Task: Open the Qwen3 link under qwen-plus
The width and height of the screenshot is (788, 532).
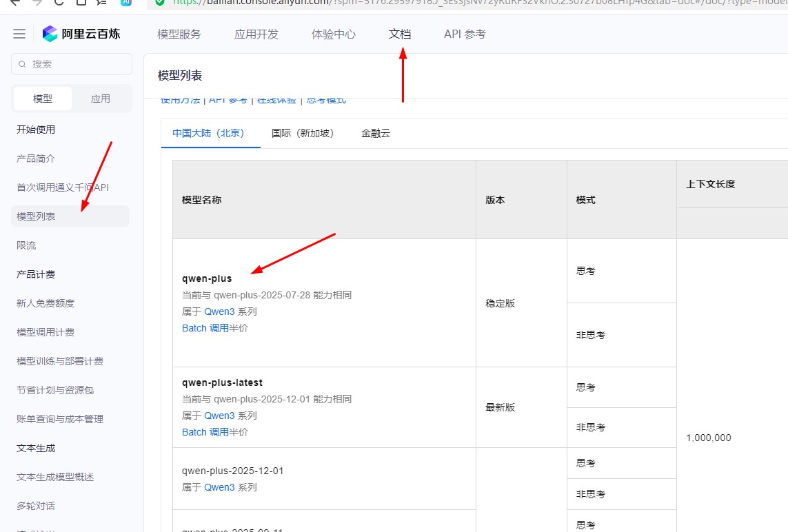Action: [x=220, y=311]
